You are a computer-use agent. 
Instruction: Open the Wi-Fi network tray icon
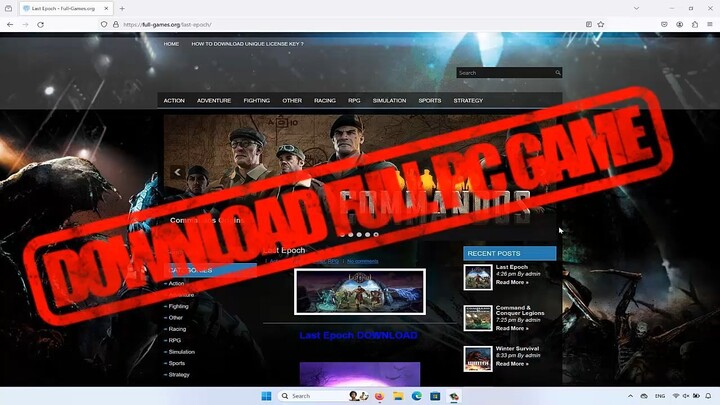[x=675, y=396]
